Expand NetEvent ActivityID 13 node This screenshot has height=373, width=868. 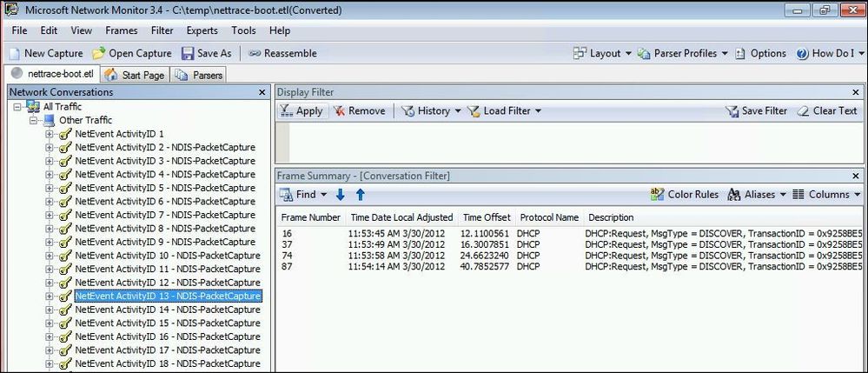(50, 296)
